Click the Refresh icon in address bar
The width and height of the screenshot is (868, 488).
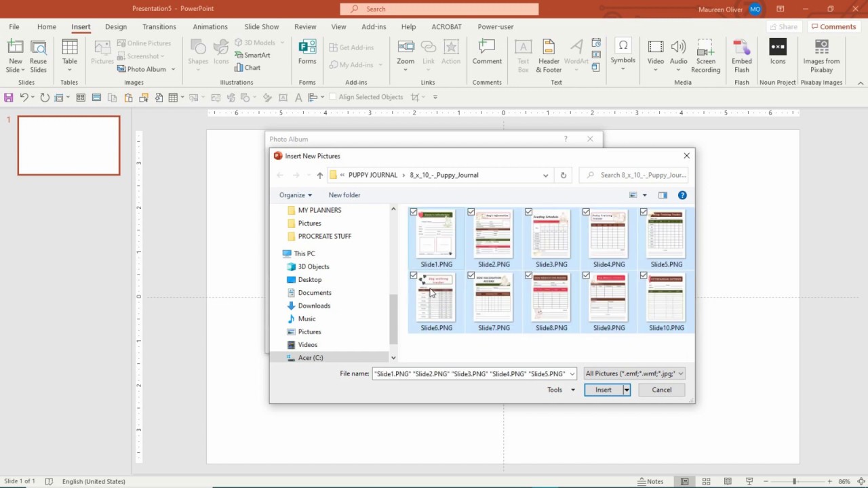[563, 175]
